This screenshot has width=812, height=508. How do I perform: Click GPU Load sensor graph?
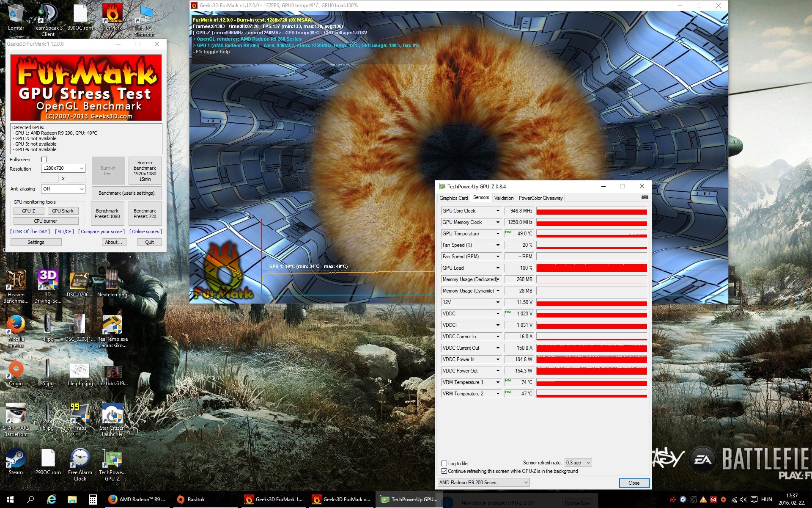tap(592, 268)
